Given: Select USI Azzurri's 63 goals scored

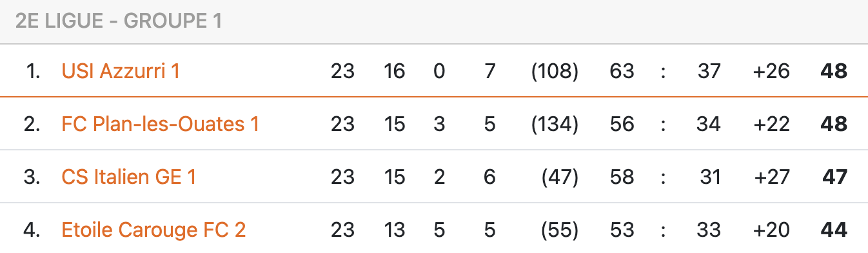Looking at the screenshot, I should click(622, 70).
